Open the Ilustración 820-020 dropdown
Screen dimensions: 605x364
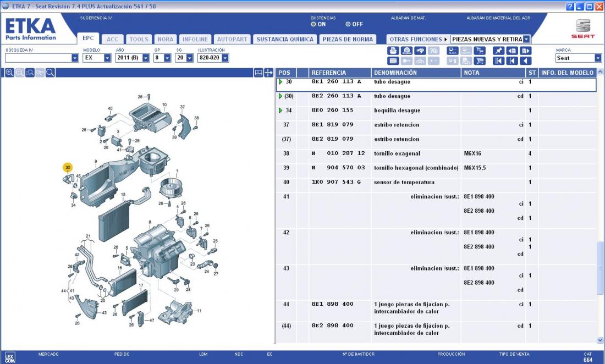point(225,58)
